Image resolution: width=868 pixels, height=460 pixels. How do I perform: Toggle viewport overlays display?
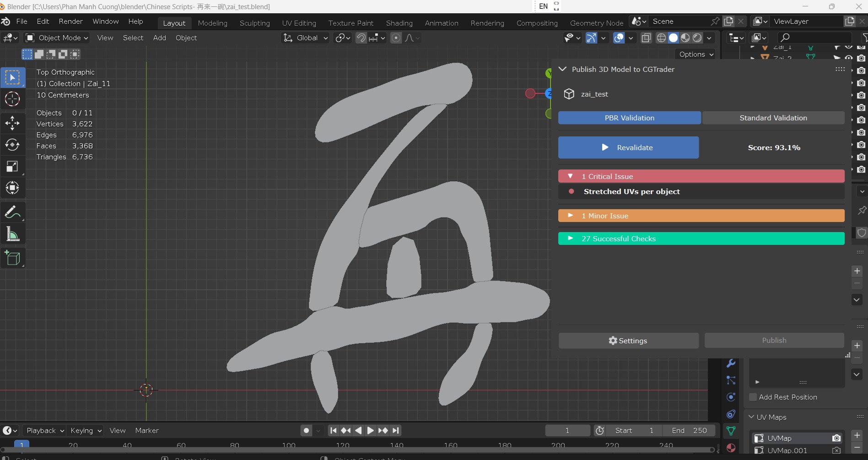click(619, 38)
